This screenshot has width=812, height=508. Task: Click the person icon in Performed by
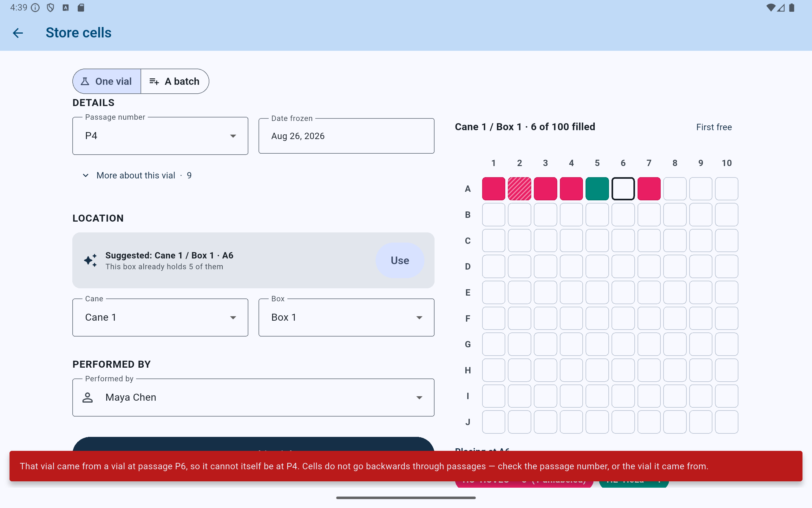coord(88,398)
